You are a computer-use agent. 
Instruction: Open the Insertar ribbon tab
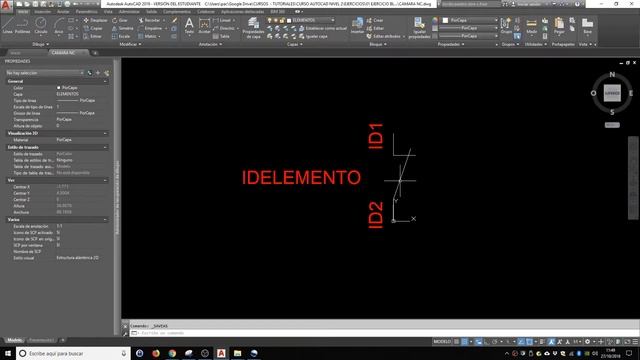pos(42,12)
